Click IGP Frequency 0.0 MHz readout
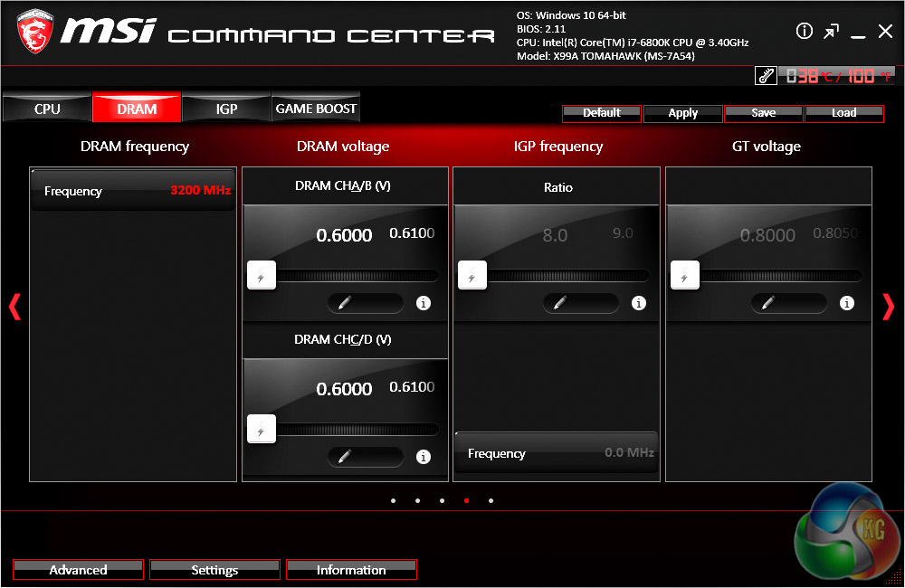Screen dimensions: 905x588 coord(629,452)
